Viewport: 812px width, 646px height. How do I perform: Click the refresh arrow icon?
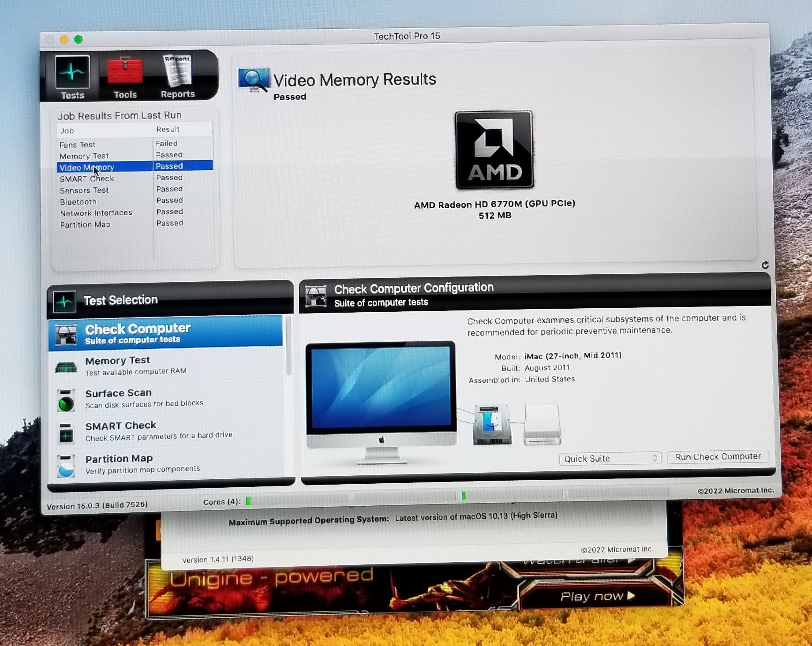765,265
